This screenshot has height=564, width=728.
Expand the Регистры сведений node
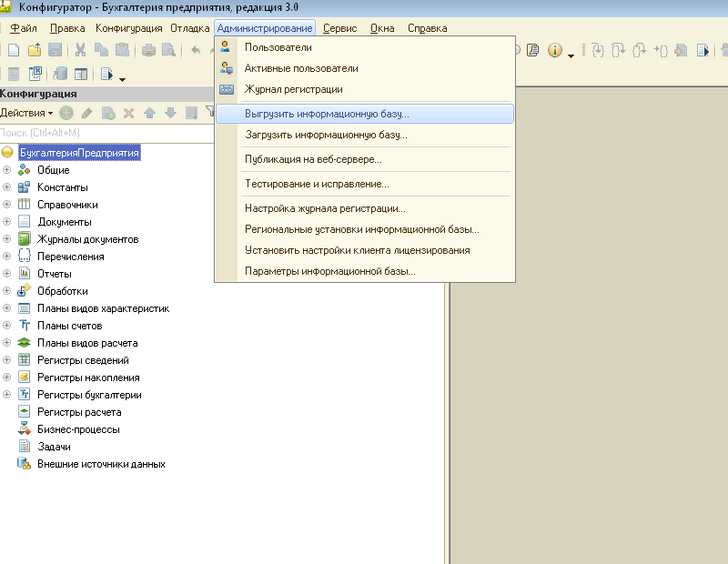point(7,360)
